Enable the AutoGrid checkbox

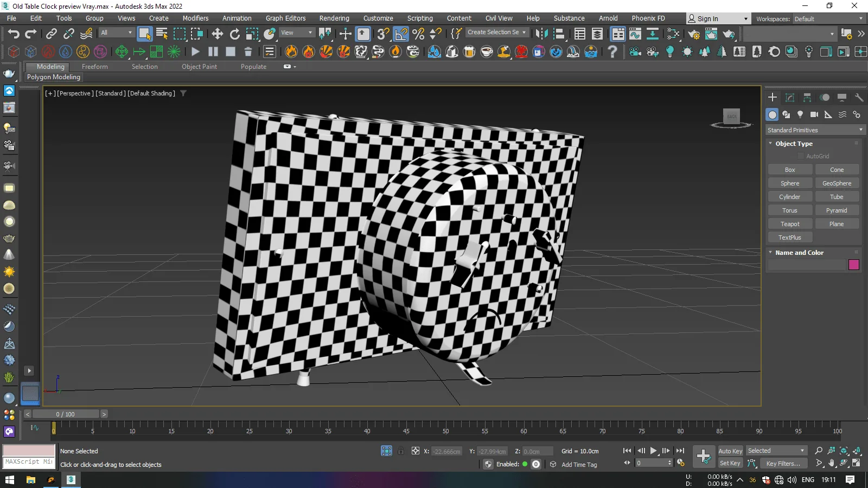coord(800,156)
